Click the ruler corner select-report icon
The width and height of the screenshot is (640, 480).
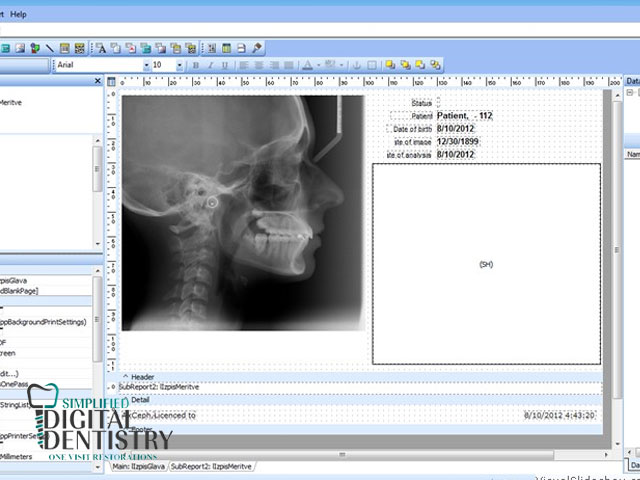tap(111, 82)
